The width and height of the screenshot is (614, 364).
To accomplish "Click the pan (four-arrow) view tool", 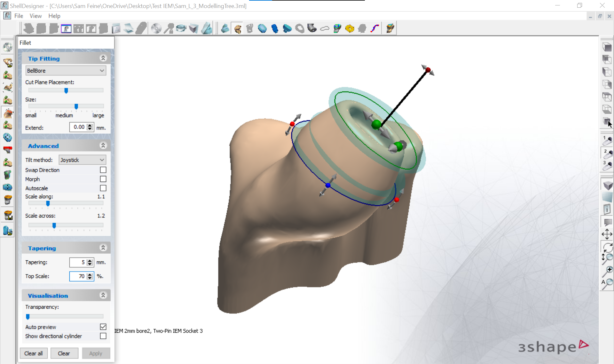I will coord(607,234).
